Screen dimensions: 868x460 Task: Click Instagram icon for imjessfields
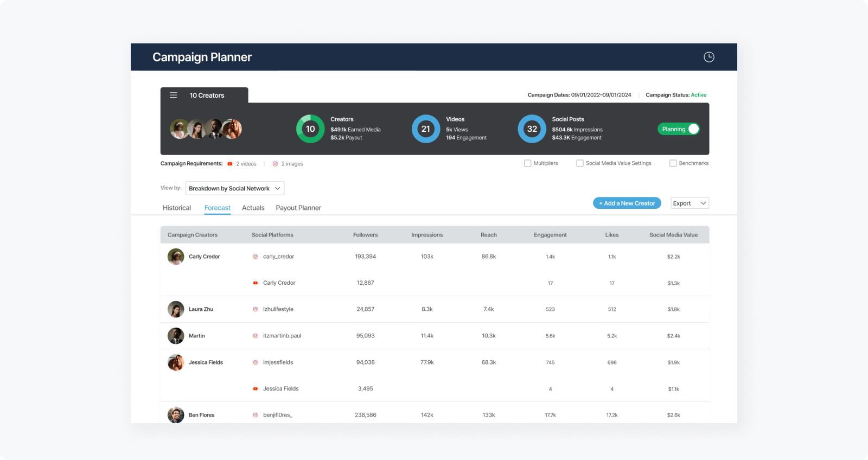coord(256,362)
